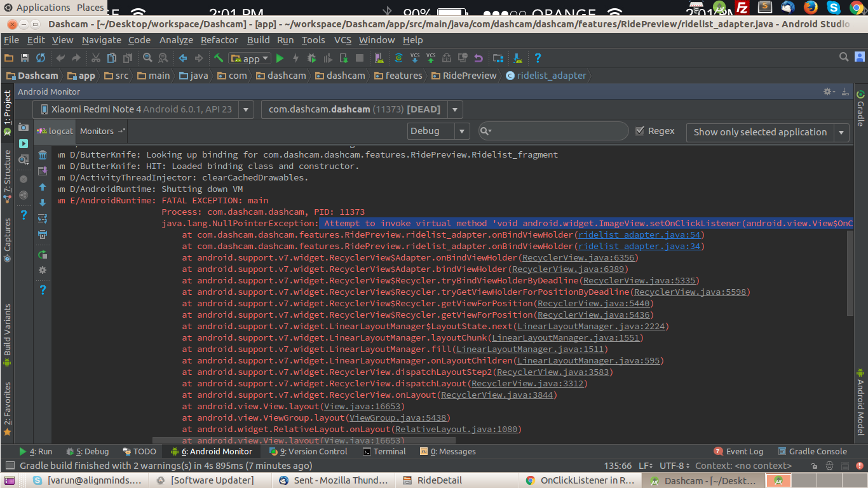This screenshot has height=488, width=868.
Task: Click the Save All floppy icon
Action: (x=25, y=58)
